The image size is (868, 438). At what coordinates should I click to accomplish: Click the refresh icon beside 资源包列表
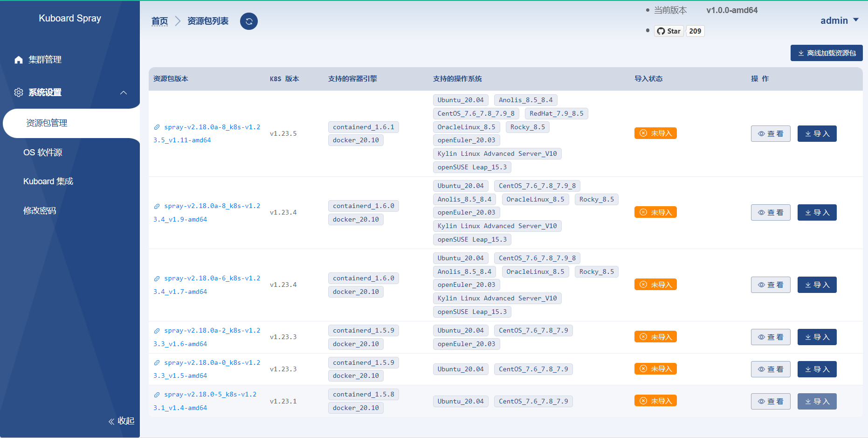pos(249,21)
